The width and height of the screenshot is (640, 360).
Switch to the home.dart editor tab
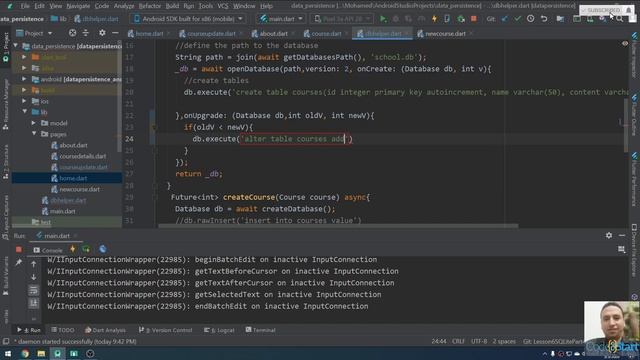coord(149,33)
